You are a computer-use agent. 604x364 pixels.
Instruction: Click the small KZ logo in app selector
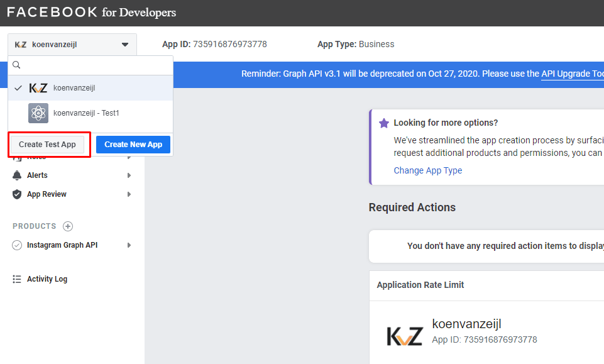pos(20,45)
